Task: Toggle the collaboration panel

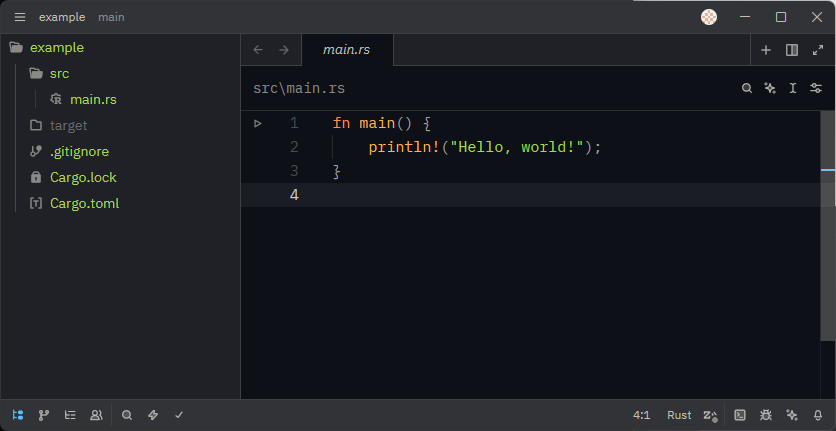Action: pyautogui.click(x=97, y=415)
